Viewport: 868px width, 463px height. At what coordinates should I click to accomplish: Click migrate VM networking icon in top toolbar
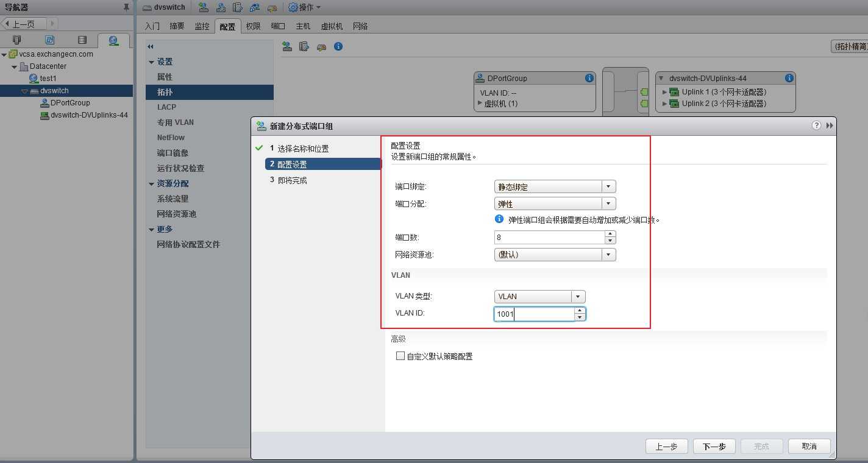point(255,7)
